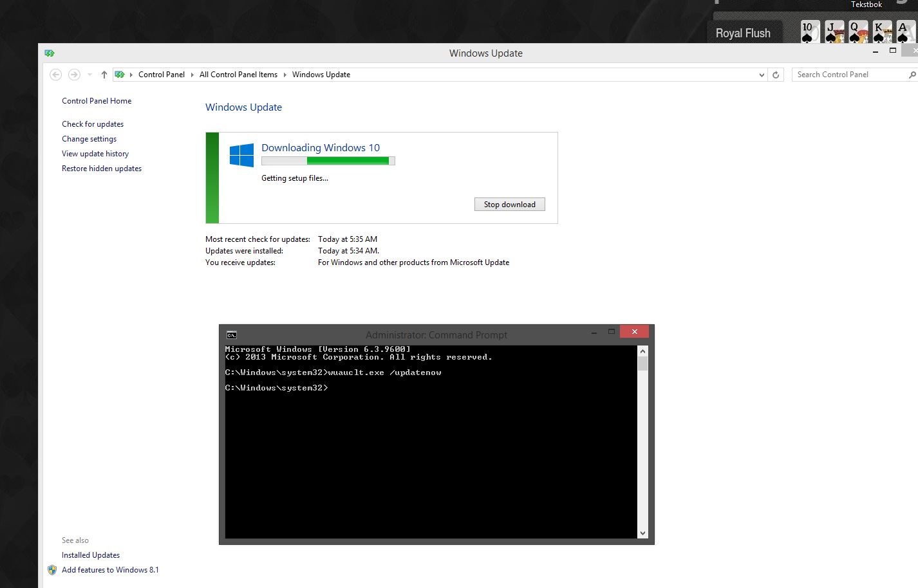The height and width of the screenshot is (588, 918).
Task: Stop the Windows 10 download
Action: coord(510,205)
